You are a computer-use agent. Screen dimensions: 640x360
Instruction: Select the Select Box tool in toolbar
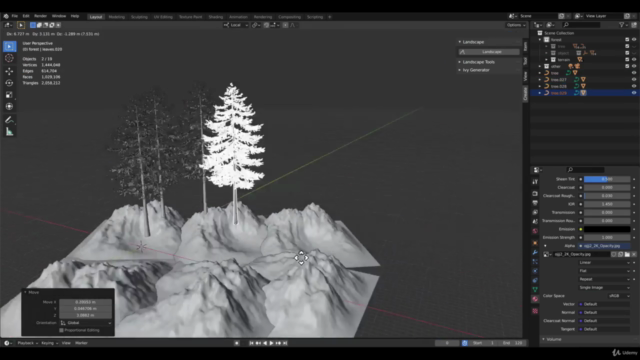pyautogui.click(x=9, y=46)
